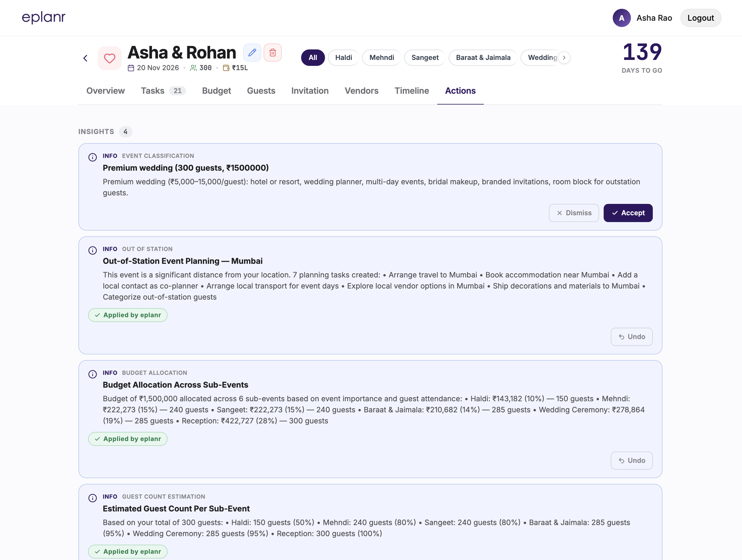Dismiss the Premium wedding insight
This screenshot has height=560, width=742.
pyautogui.click(x=574, y=213)
